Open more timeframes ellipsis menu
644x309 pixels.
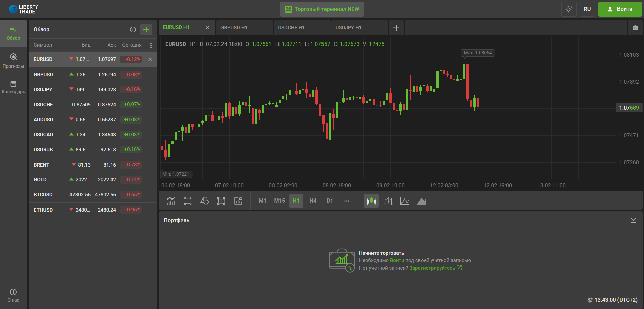[347, 201]
